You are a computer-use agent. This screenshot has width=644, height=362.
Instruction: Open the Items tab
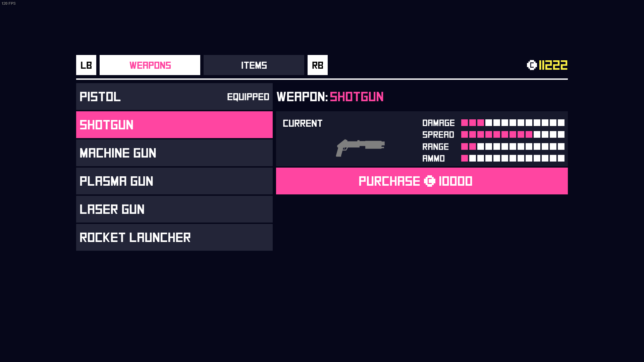(254, 65)
